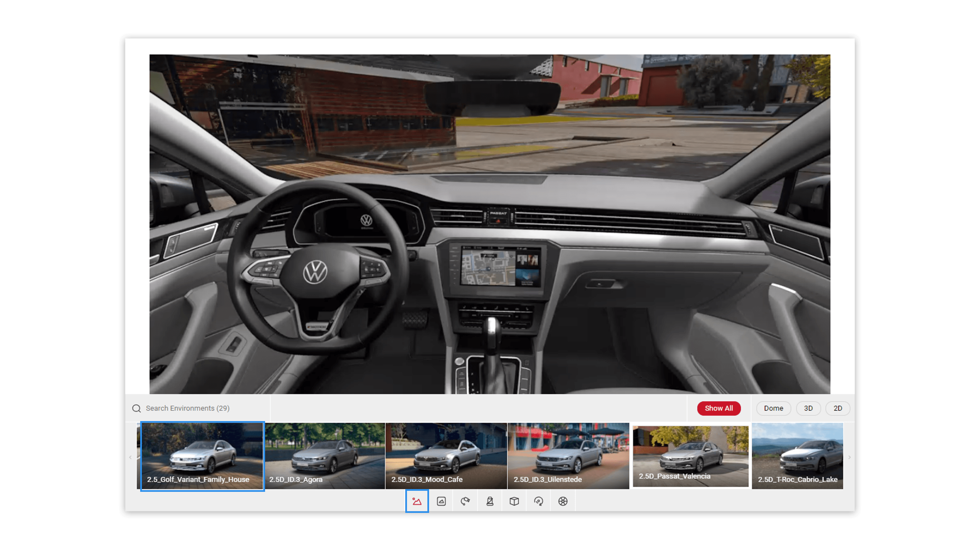Select the Environments landscape icon in toolbar
Viewport: 980px width, 551px height.
click(417, 501)
